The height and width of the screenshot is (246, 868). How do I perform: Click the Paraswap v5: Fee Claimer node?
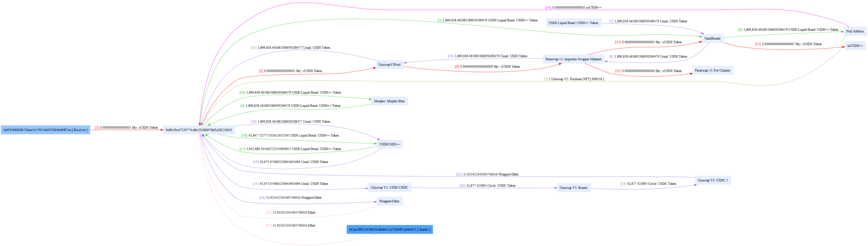tap(712, 70)
